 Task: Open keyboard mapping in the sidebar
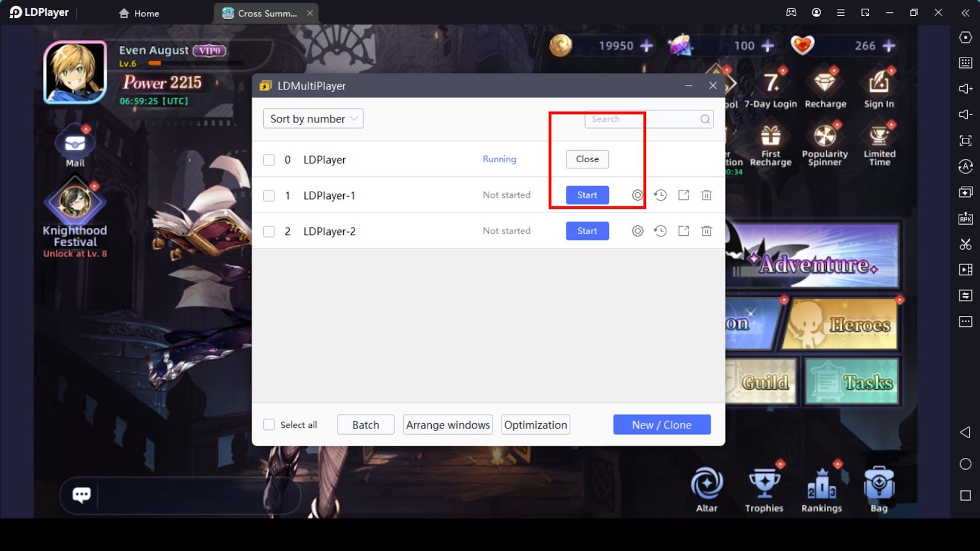click(x=965, y=63)
